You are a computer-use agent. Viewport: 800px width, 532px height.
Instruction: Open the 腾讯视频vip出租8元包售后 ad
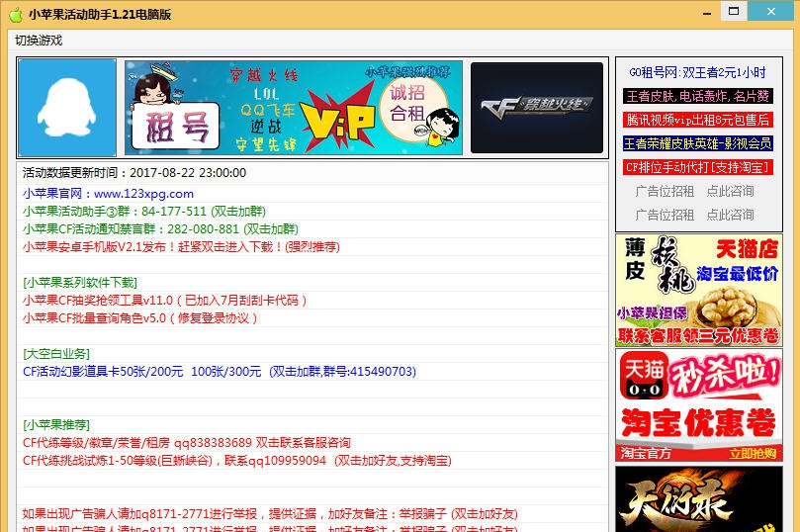pyautogui.click(x=697, y=120)
